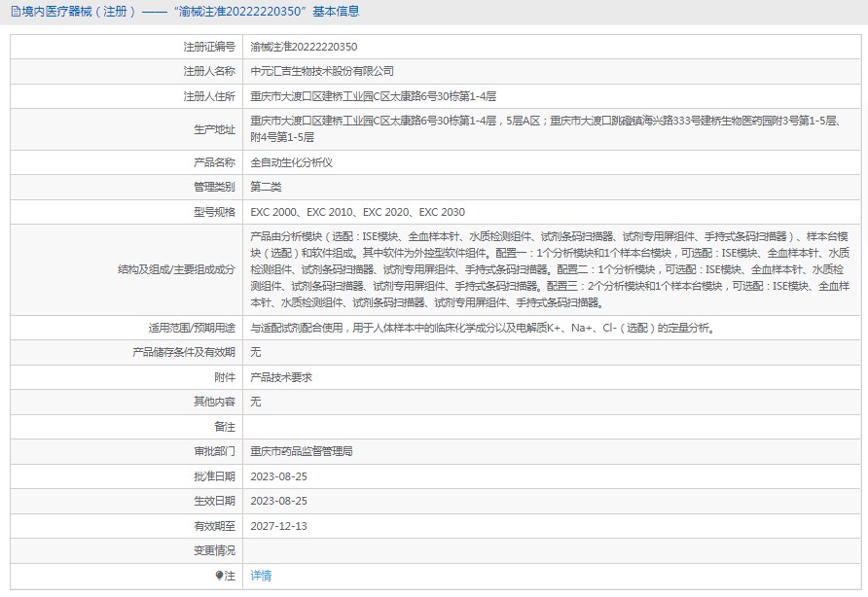Click the 变更情况 label cell
Viewport: 868px width, 597px height.
127,551
